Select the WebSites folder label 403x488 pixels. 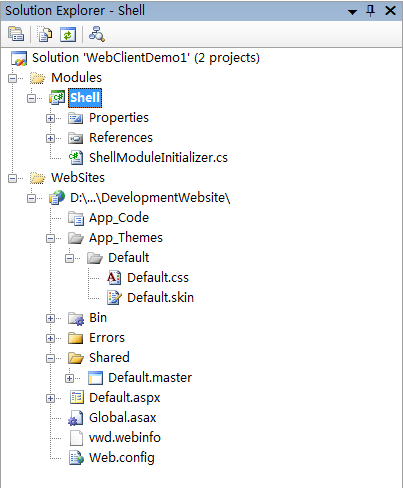[x=78, y=178]
